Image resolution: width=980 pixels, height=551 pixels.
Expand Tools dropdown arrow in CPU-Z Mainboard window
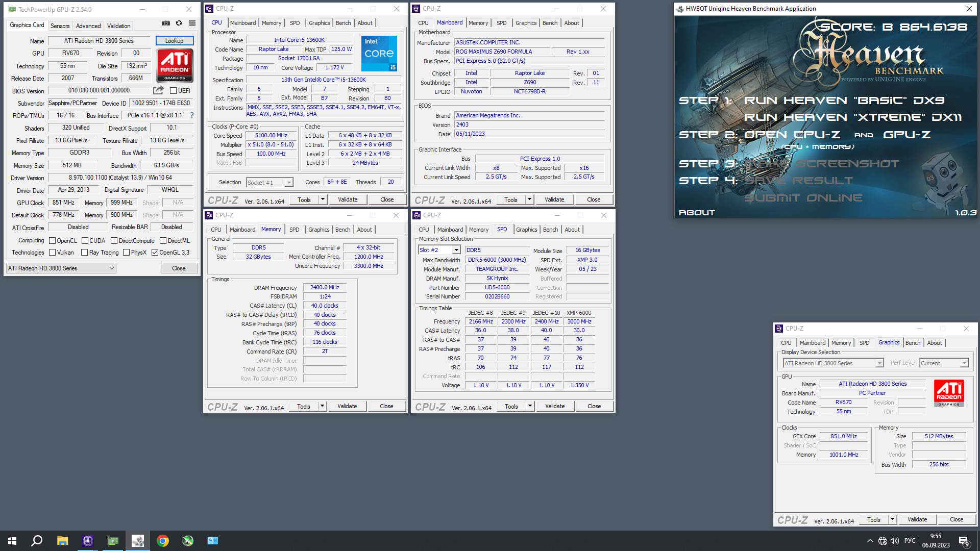pyautogui.click(x=529, y=199)
